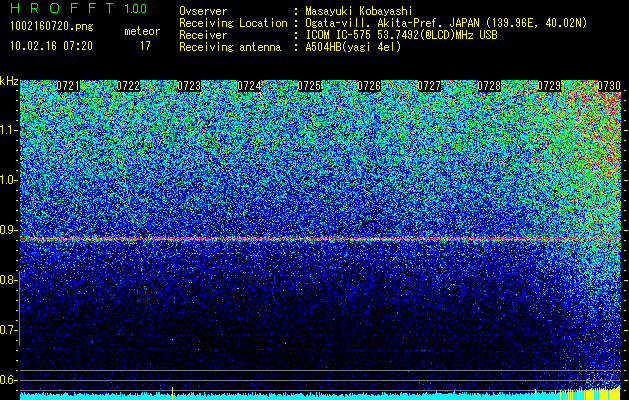Click the 0727 time marker
Screen dimensions: 629x400
coord(429,86)
